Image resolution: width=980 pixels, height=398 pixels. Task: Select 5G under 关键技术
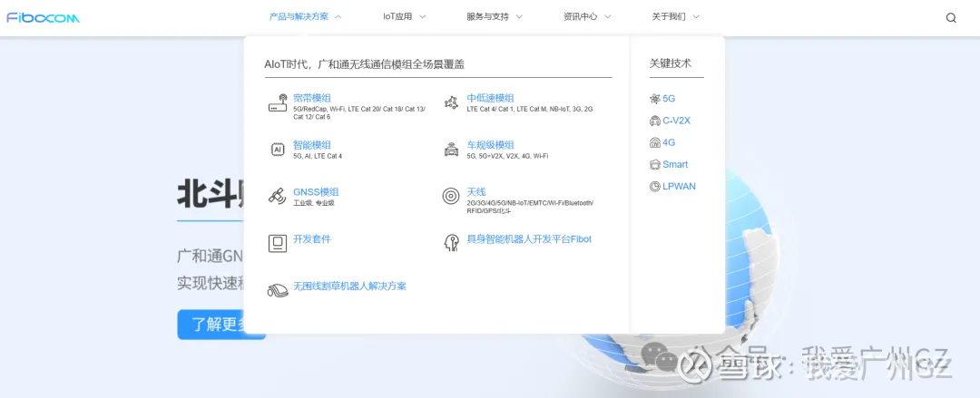coord(669,99)
